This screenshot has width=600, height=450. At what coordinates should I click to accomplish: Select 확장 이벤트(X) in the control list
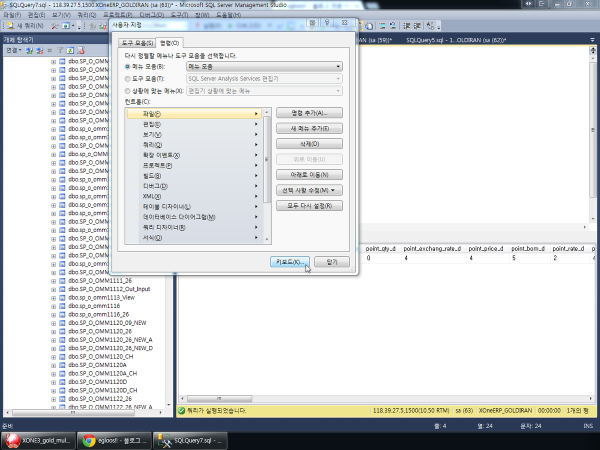pyautogui.click(x=194, y=155)
